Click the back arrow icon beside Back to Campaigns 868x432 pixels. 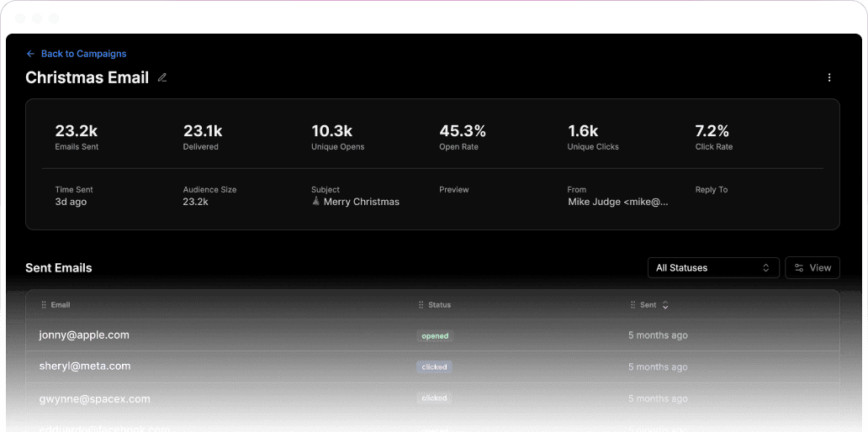(30, 54)
